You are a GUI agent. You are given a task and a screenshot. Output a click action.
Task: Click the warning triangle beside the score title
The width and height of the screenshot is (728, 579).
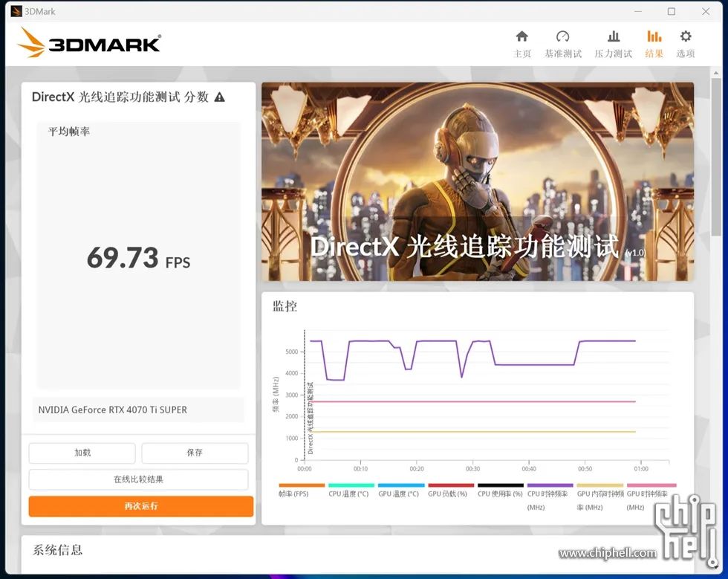pos(220,97)
